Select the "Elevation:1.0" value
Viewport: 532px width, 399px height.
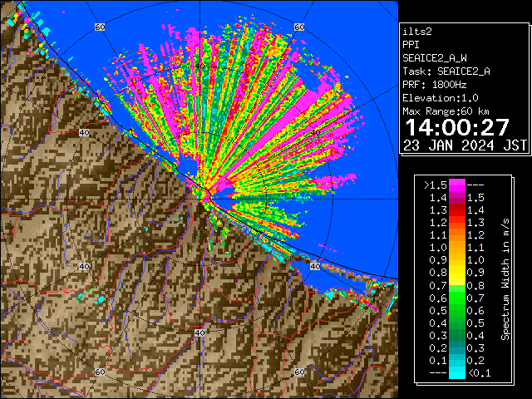point(441,98)
